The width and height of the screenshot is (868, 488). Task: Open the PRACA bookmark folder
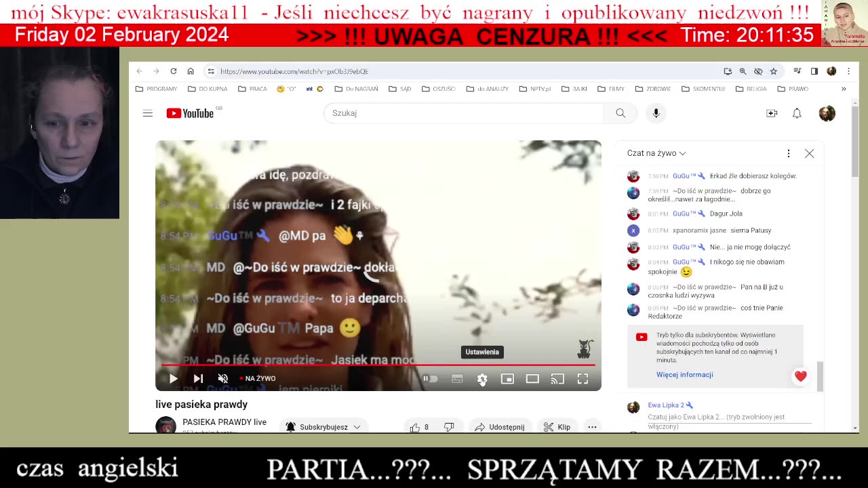click(252, 89)
